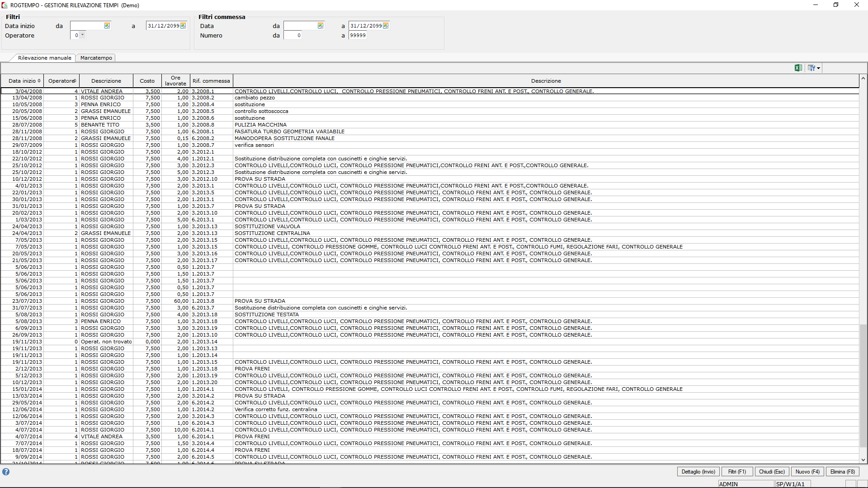This screenshot has width=868, height=488.
Task: Click the ADMIN status bar entry
Action: click(x=746, y=484)
